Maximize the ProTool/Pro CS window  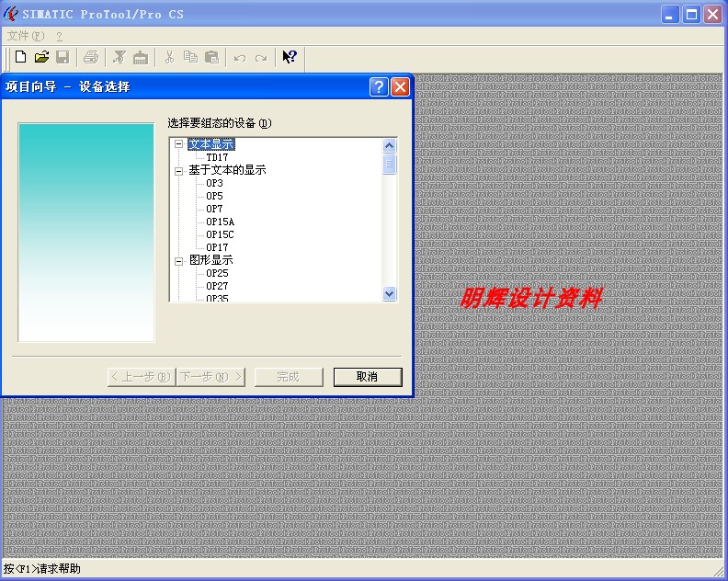point(691,15)
